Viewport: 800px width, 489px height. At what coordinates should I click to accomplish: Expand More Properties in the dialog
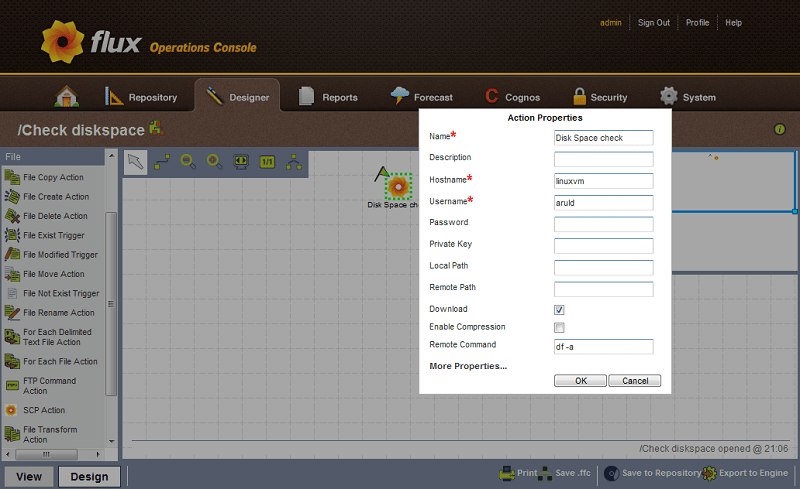[x=468, y=366]
